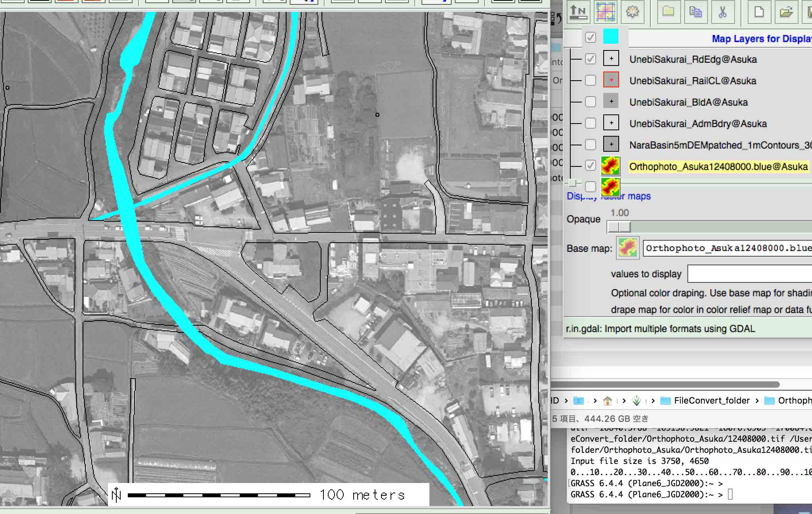The height and width of the screenshot is (514, 812).
Task: Select the UnebiSakurai_AdmBdry@Asuka layer name
Action: (698, 124)
